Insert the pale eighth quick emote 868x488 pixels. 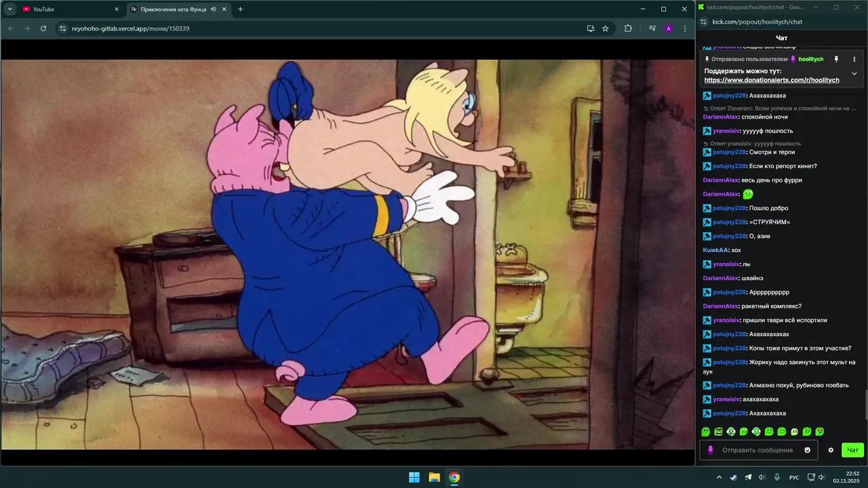click(x=794, y=432)
